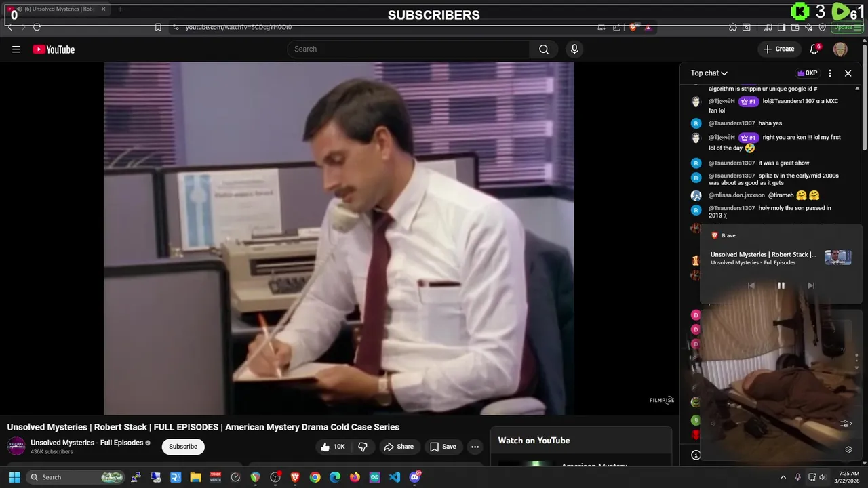Screen dimensions: 868x488
Task: Click chat message "it was a great show"
Action: point(784,163)
